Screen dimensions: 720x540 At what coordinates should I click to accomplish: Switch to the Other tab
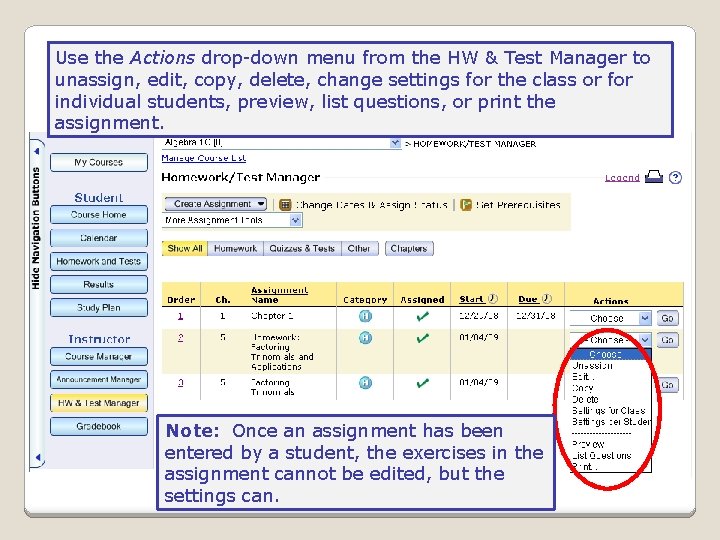[x=360, y=248]
